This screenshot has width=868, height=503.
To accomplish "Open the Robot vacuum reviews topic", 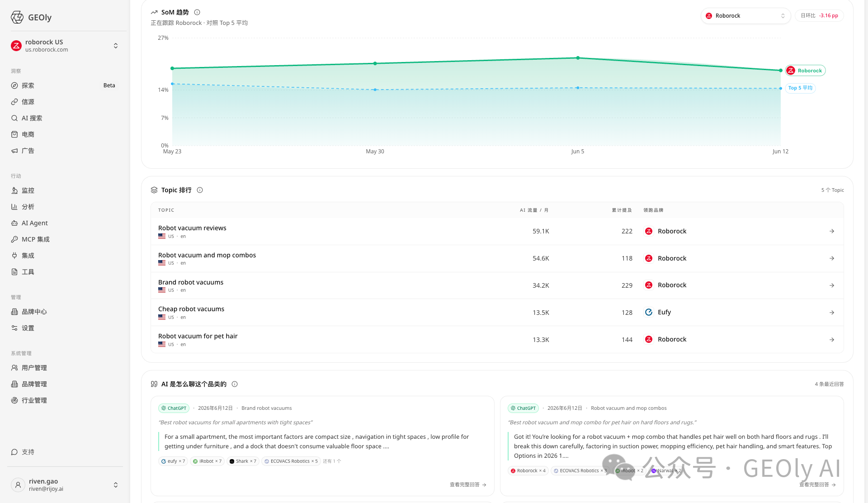I will 192,228.
